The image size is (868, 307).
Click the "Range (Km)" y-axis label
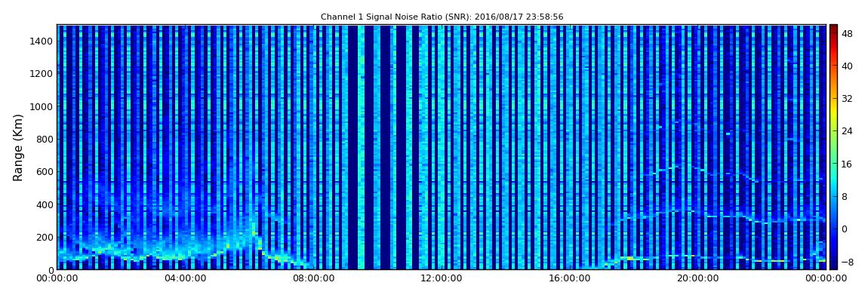[18, 148]
